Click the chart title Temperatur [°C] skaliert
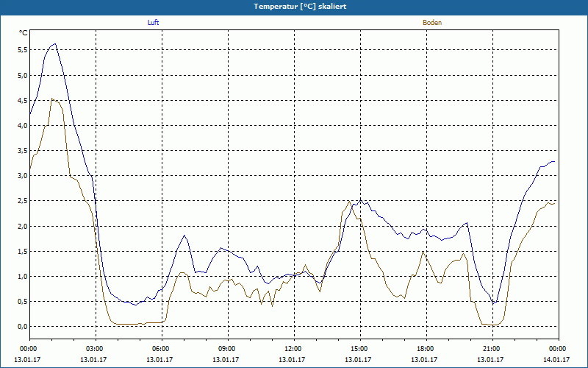This screenshot has width=588, height=368. pyautogui.click(x=300, y=7)
